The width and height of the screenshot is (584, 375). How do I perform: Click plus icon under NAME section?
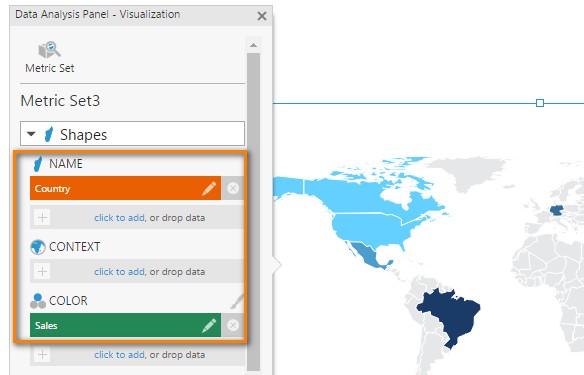[x=42, y=217]
